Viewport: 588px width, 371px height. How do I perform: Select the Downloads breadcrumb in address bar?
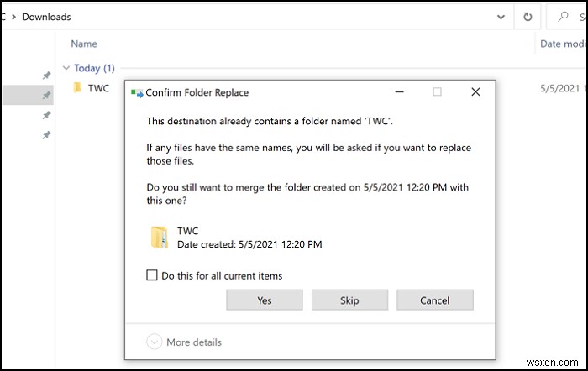46,17
